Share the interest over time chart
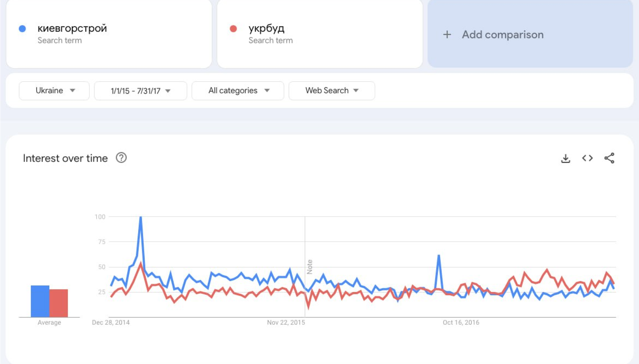The height and width of the screenshot is (364, 639). (x=609, y=158)
